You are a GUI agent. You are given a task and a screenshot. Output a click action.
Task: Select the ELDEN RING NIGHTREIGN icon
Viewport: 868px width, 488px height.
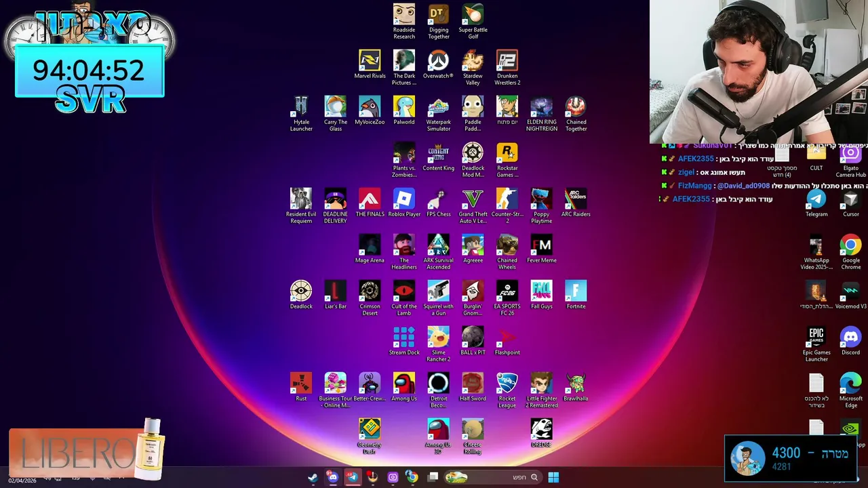coord(542,113)
